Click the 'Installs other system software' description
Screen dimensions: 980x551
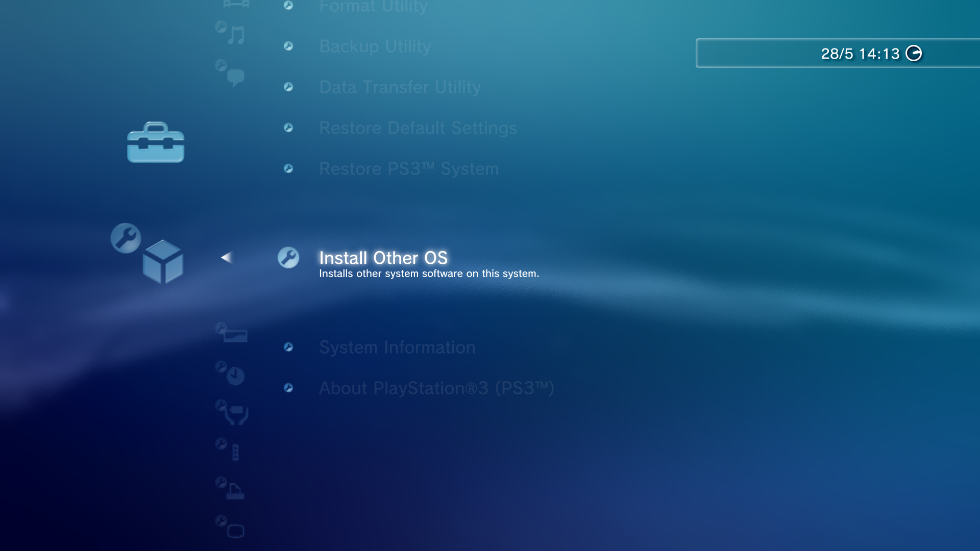click(429, 273)
